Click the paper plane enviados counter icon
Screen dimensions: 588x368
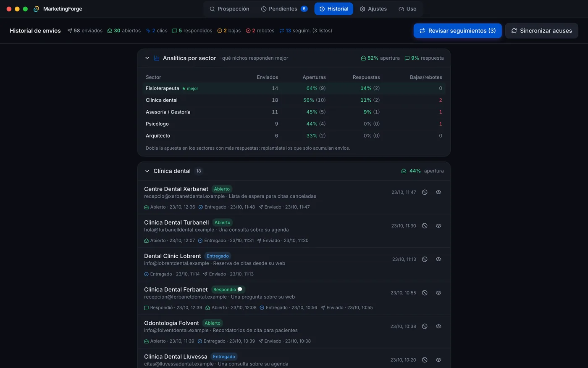[70, 31]
